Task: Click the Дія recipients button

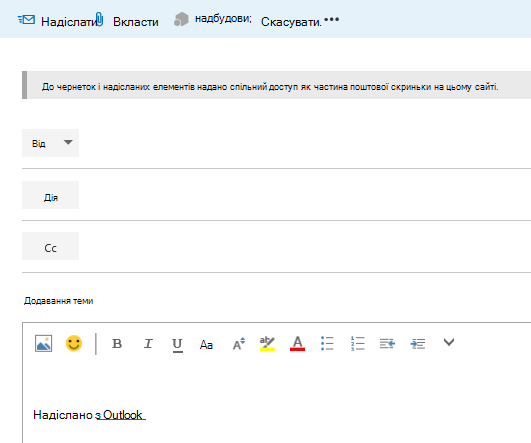Action: (x=50, y=195)
